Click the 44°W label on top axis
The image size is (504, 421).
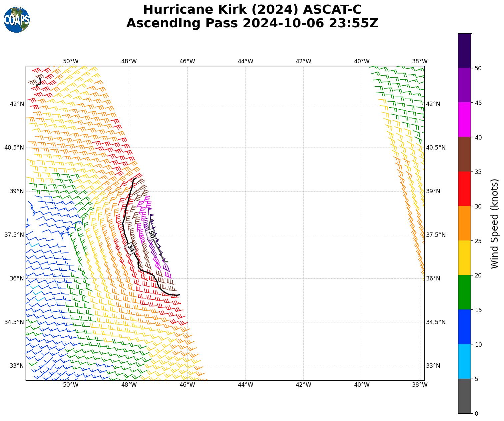click(245, 61)
